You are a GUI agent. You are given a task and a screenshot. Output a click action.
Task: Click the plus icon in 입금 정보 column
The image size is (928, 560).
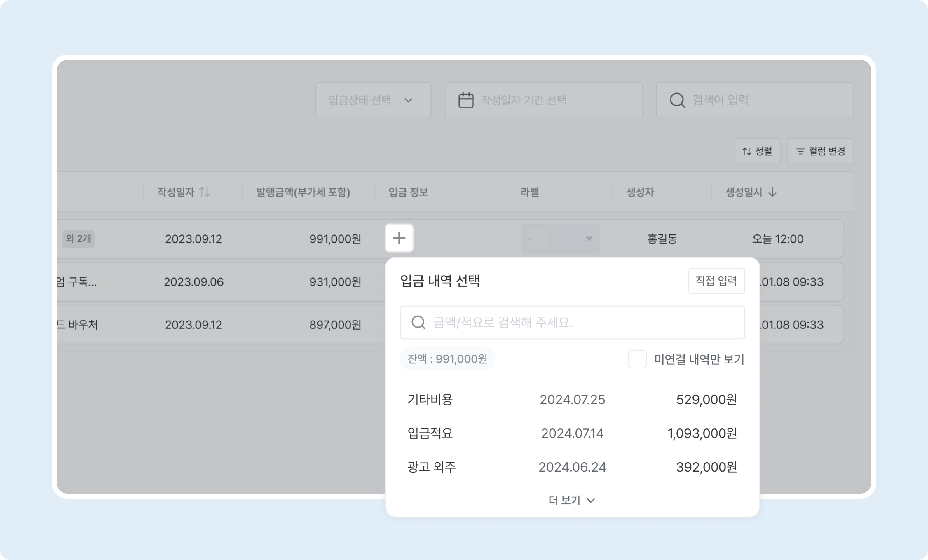tap(399, 238)
